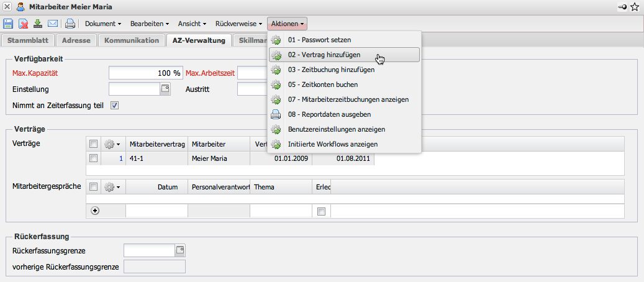Expand the gear dropdown in Verträge table header

point(112,144)
